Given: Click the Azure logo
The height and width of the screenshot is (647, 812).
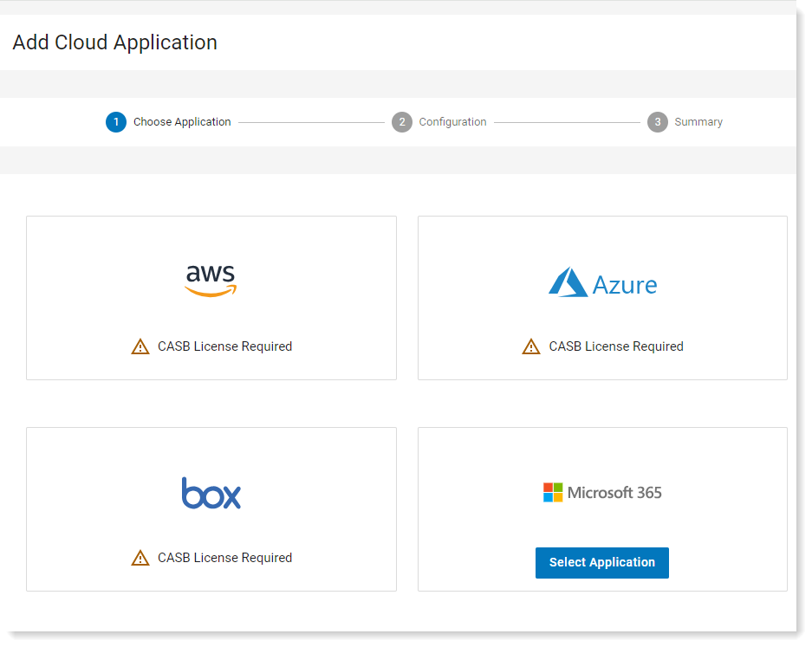Looking at the screenshot, I should [x=603, y=282].
